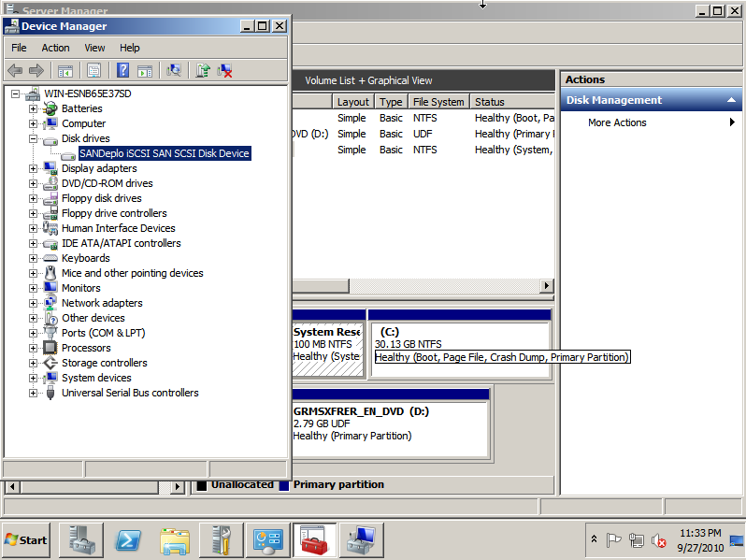Select IDE ATA/ATAPI controllers item
Viewport: 746px width, 560px height.
tap(122, 243)
